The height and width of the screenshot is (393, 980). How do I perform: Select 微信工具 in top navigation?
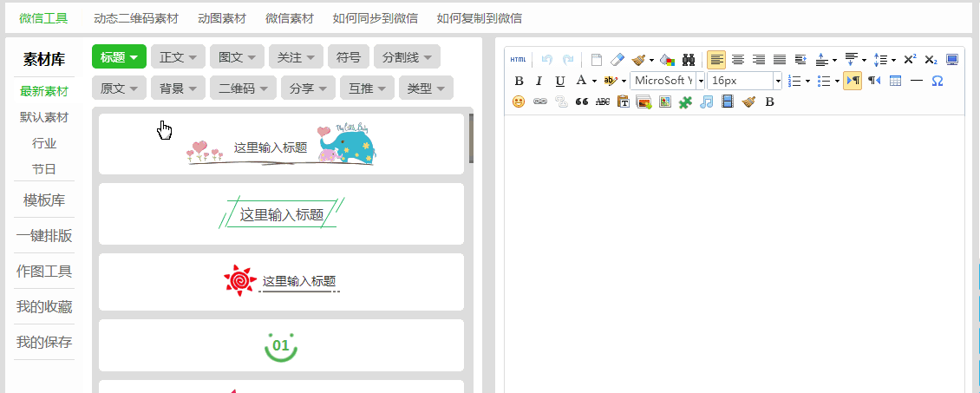click(x=43, y=18)
